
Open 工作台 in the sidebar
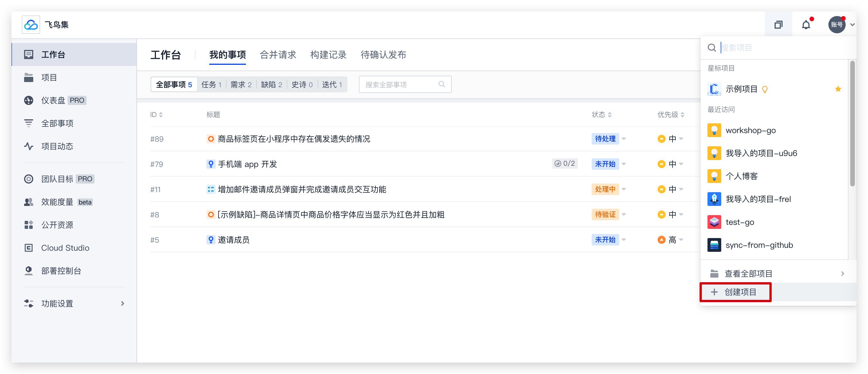point(74,54)
